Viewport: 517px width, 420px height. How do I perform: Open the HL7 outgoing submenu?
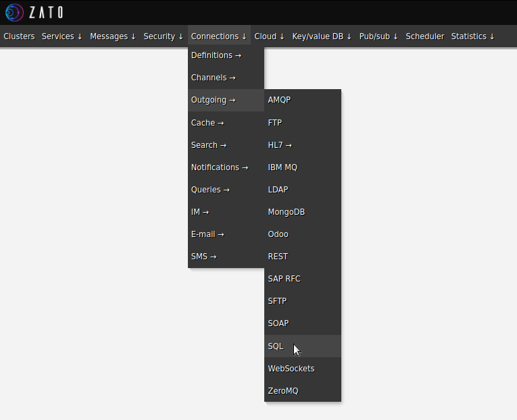click(303, 145)
